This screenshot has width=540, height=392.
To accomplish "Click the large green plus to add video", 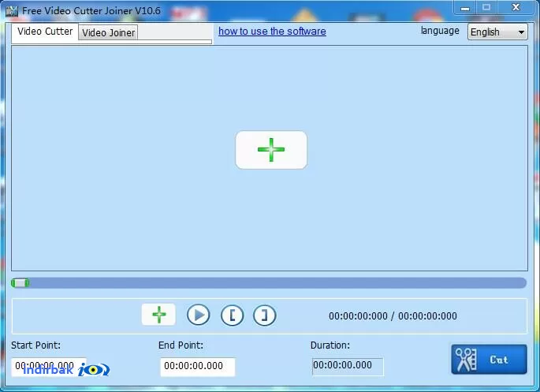I will pyautogui.click(x=271, y=150).
